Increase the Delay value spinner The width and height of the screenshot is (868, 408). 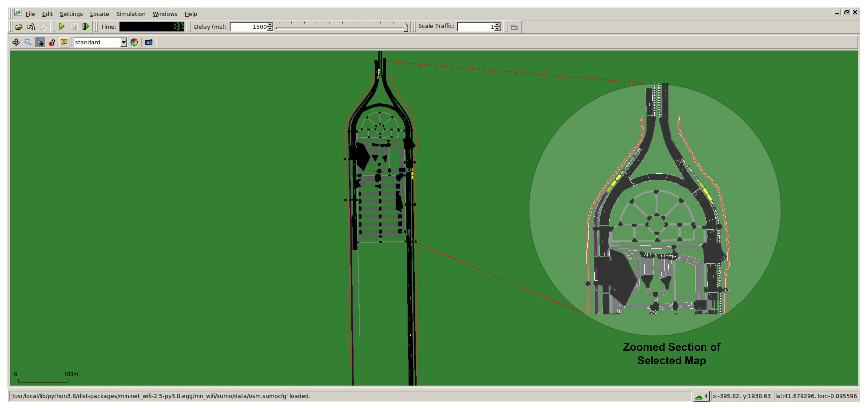click(270, 25)
